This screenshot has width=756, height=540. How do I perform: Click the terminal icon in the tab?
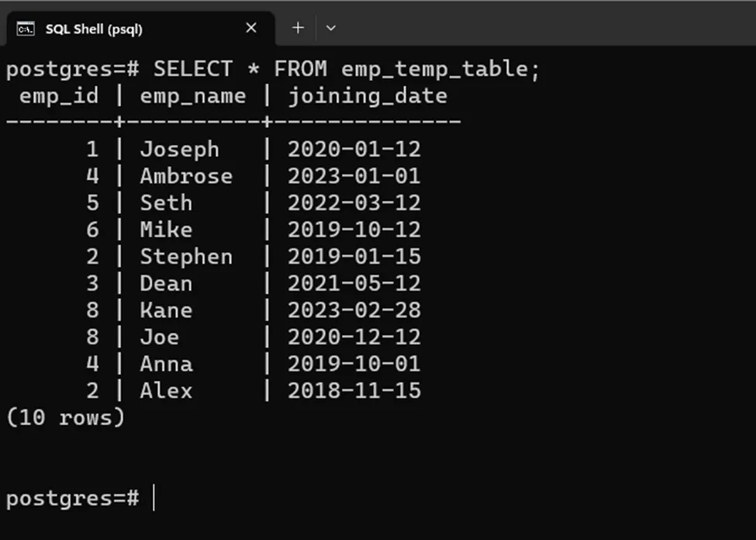[26, 29]
